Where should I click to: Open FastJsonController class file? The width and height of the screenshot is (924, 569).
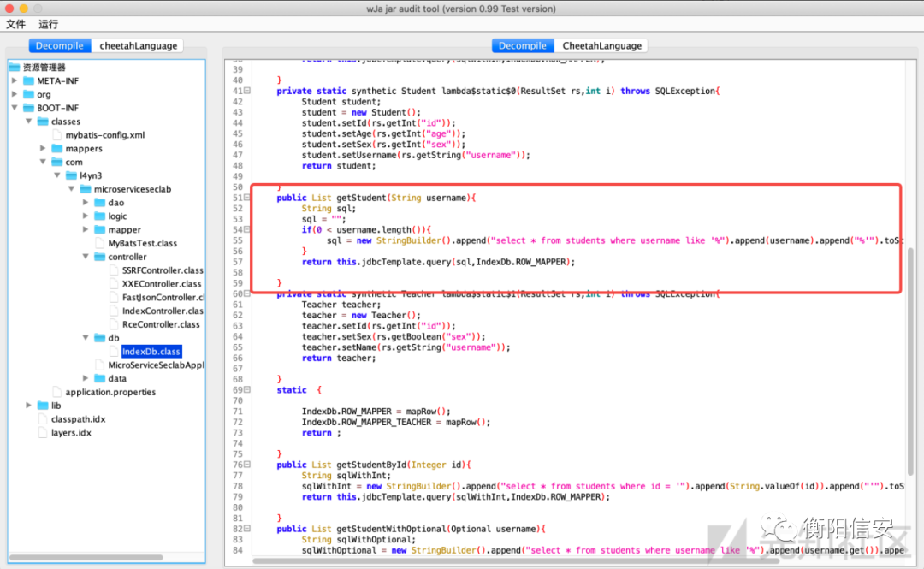point(163,298)
